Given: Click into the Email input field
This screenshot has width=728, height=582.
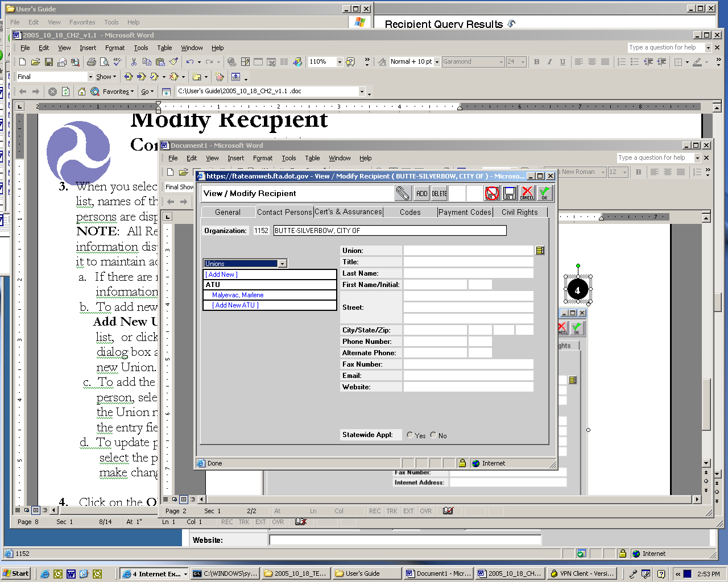Looking at the screenshot, I should [468, 375].
